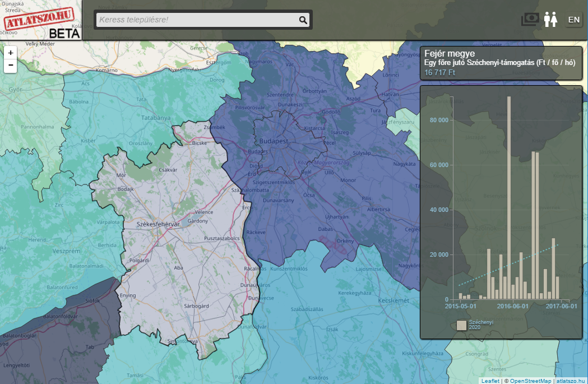This screenshot has height=384, width=588.
Task: Open the Leaflet attribution link
Action: [490, 381]
